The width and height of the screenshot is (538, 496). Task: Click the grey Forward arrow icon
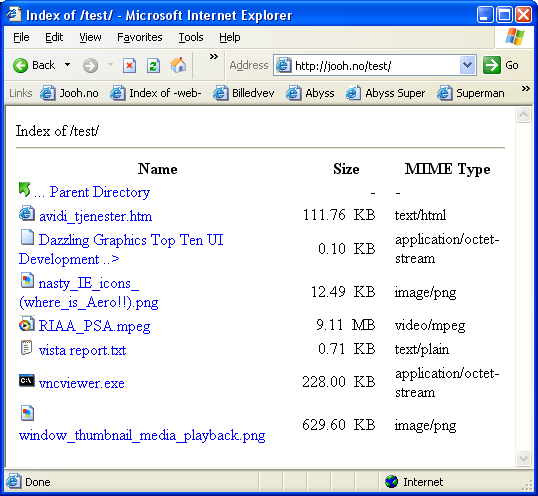(90, 65)
